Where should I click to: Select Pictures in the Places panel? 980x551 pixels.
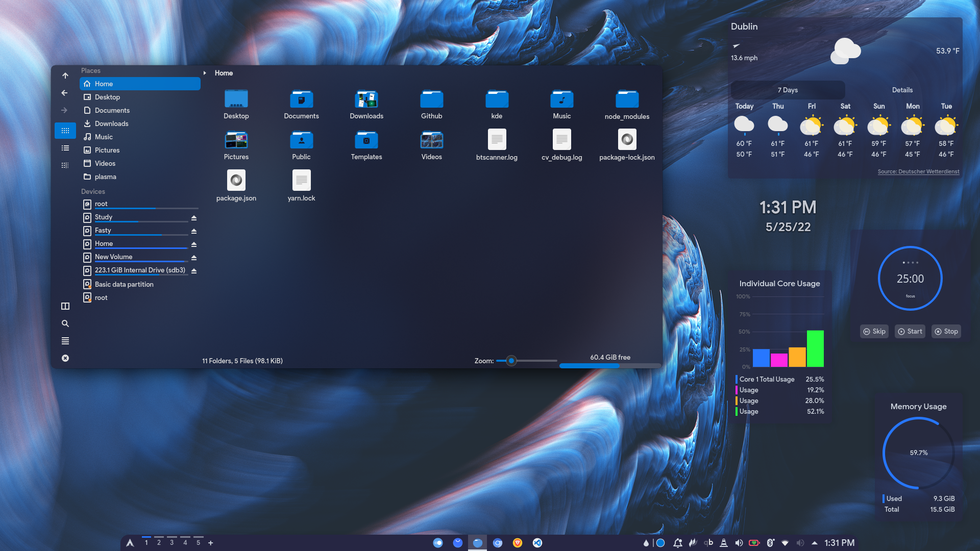pyautogui.click(x=140, y=150)
